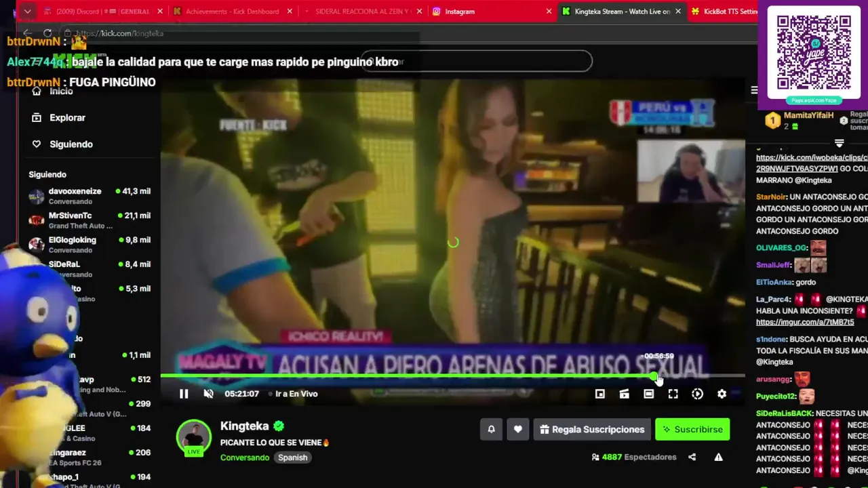
Task: Click the playback speed circular icon
Action: [x=698, y=394]
